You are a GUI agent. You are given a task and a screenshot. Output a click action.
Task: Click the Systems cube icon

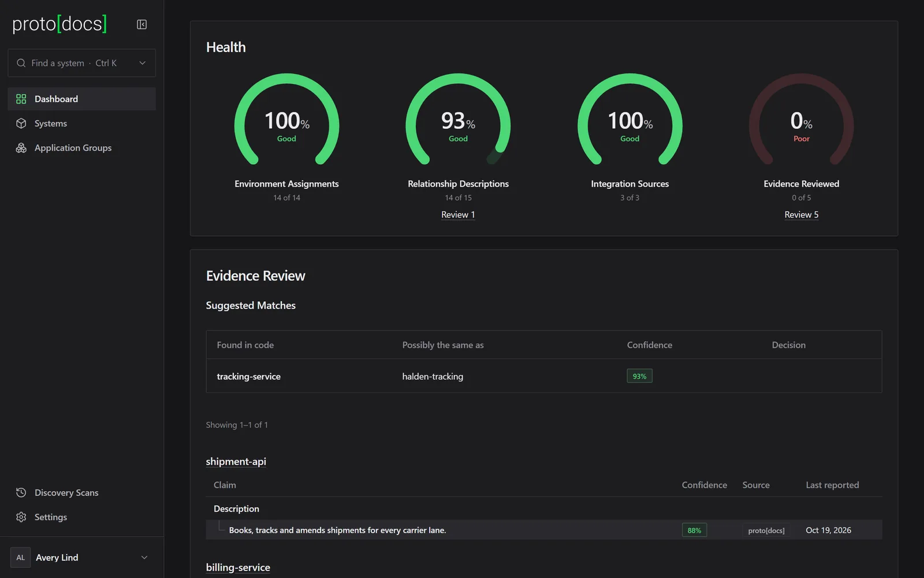click(21, 123)
